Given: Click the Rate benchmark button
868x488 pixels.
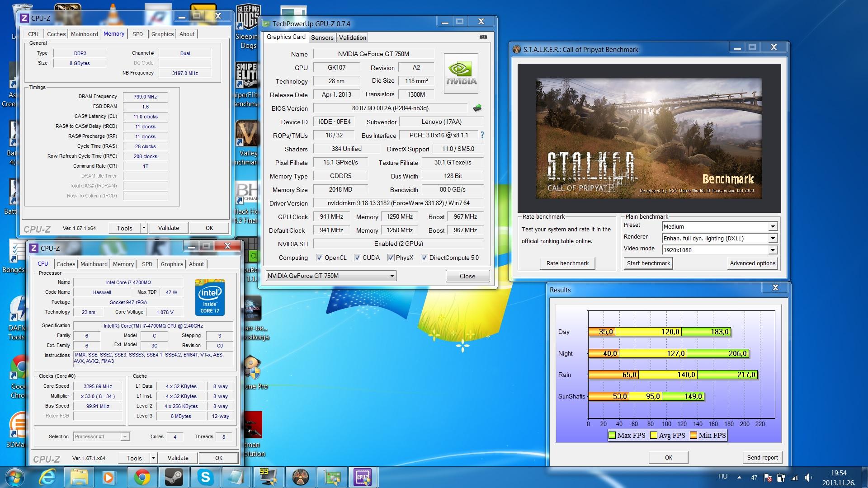Looking at the screenshot, I should 567,263.
